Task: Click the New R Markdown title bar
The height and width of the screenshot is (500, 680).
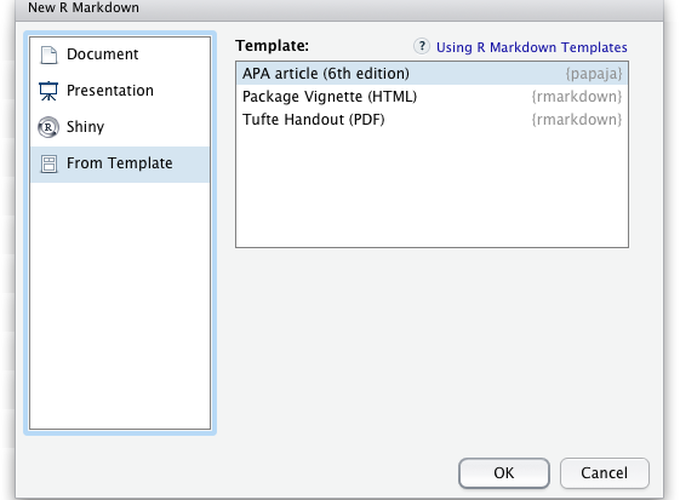Action: pos(340,8)
